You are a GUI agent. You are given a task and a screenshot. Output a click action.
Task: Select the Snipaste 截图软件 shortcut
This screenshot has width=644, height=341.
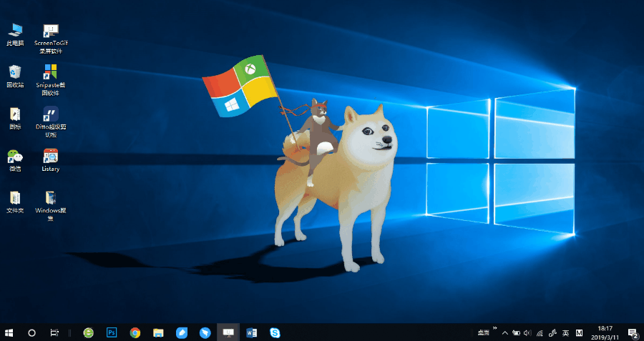coord(51,81)
